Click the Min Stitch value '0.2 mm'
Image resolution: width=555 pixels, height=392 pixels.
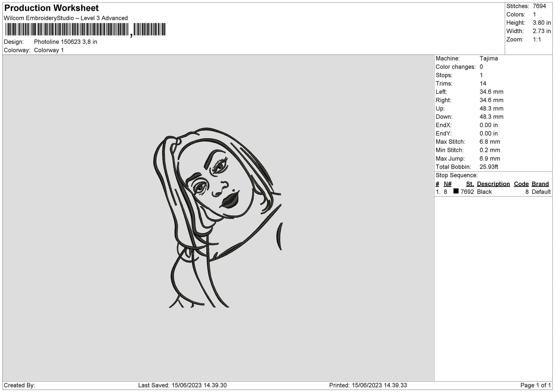(490, 150)
